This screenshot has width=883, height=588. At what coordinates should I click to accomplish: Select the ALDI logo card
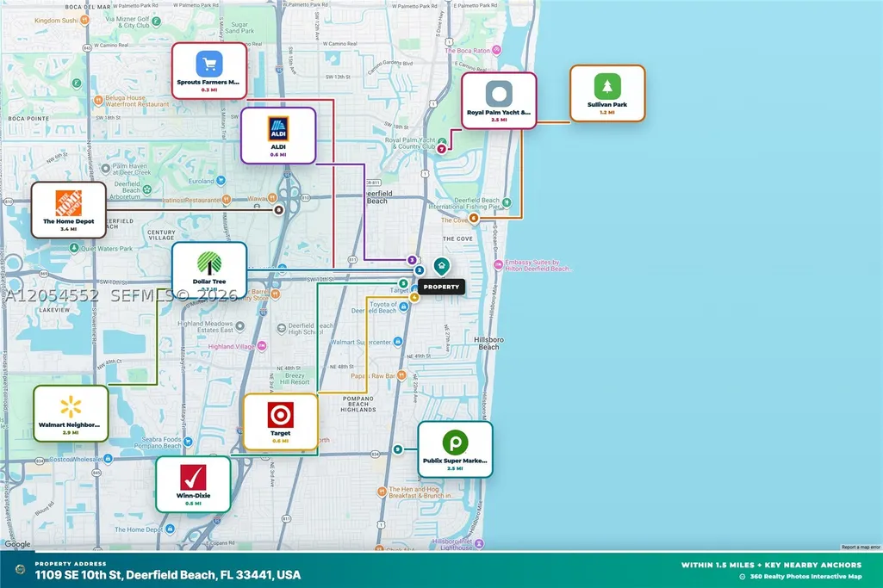point(278,136)
